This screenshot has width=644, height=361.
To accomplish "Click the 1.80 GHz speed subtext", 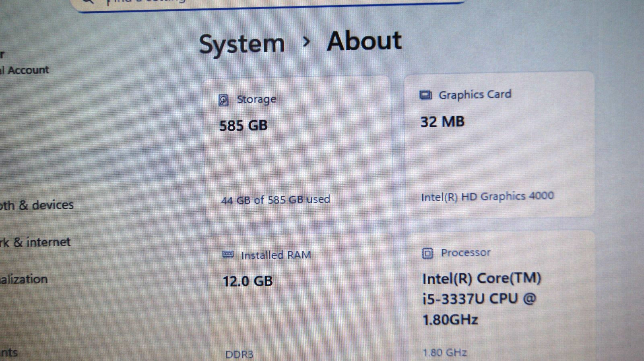I will coord(445,353).
